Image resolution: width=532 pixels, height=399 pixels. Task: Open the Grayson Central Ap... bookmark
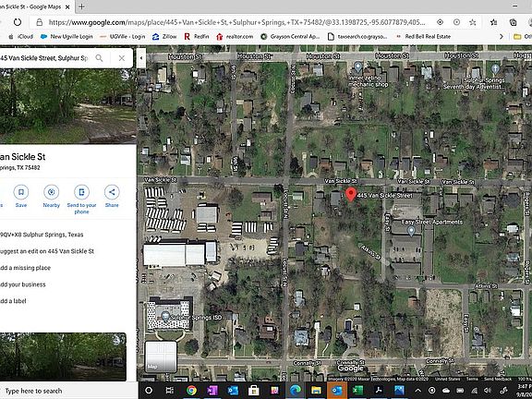[x=290, y=36]
